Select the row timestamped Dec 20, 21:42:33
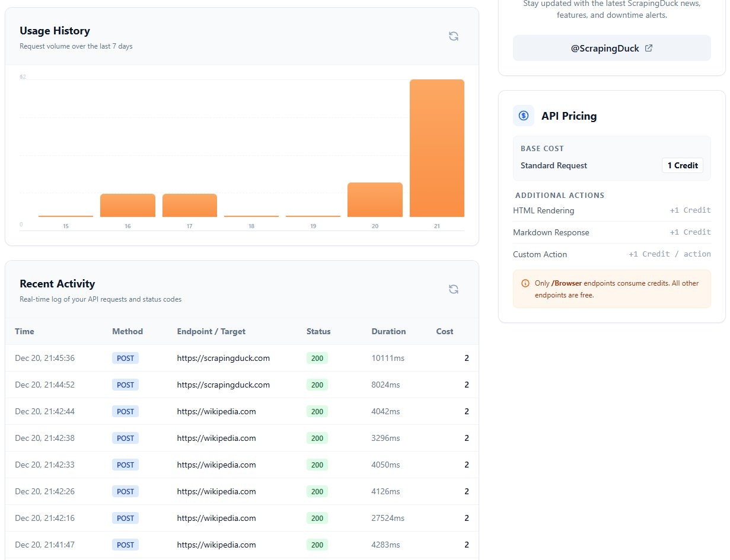 (x=242, y=465)
